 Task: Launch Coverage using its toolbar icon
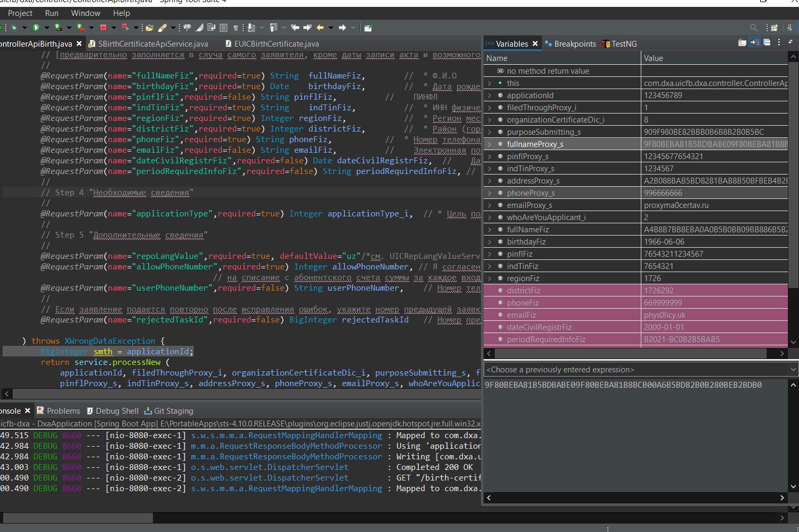coord(56,27)
